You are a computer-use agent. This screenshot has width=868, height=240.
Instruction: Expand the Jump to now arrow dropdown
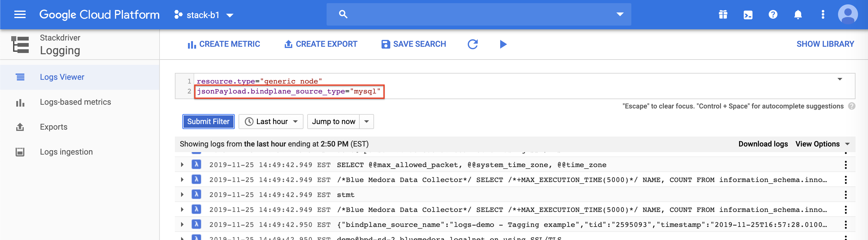point(367,122)
